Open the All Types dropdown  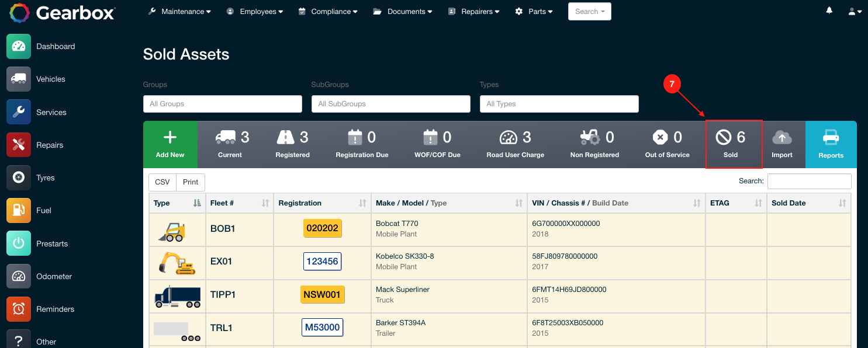point(559,103)
